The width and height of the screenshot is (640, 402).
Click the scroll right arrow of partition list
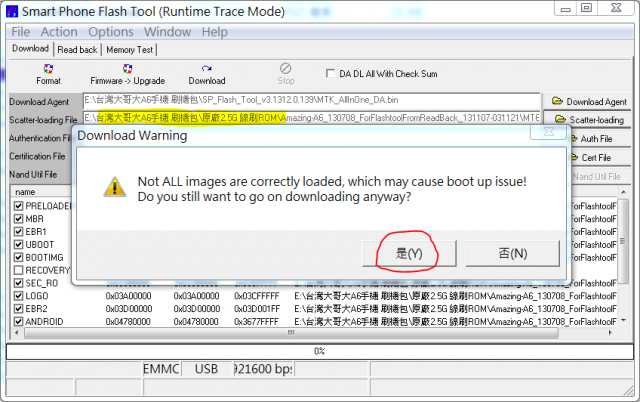[x=610, y=333]
